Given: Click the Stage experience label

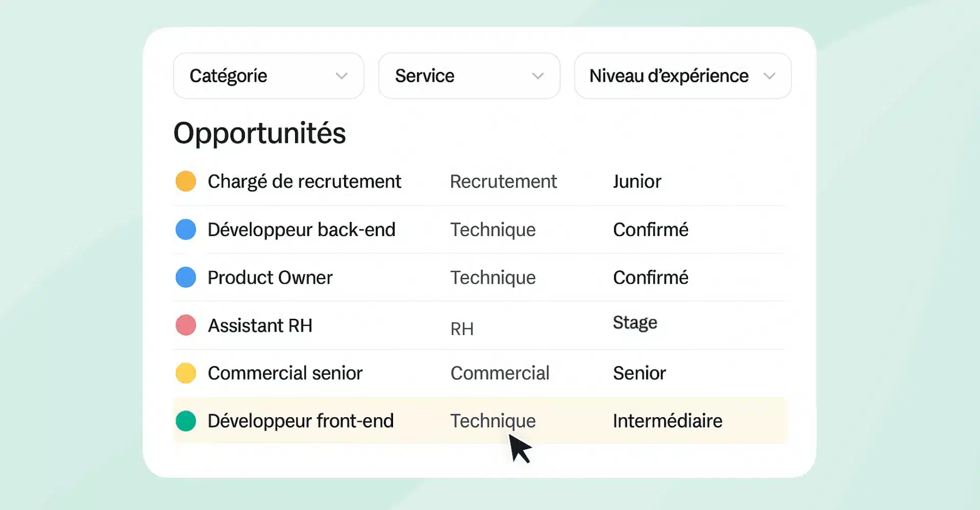Looking at the screenshot, I should [635, 323].
